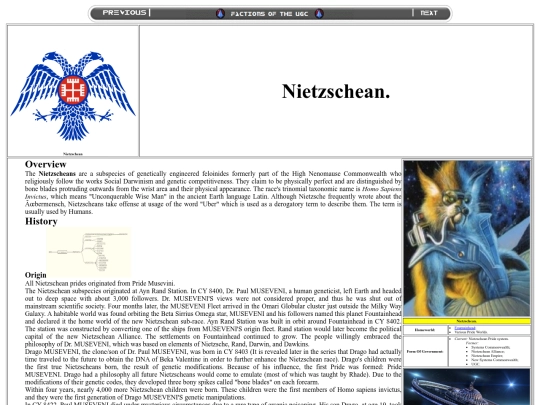540x405 pixels.
Task: Follow the Fountainhead homeworld link
Action: point(465,328)
